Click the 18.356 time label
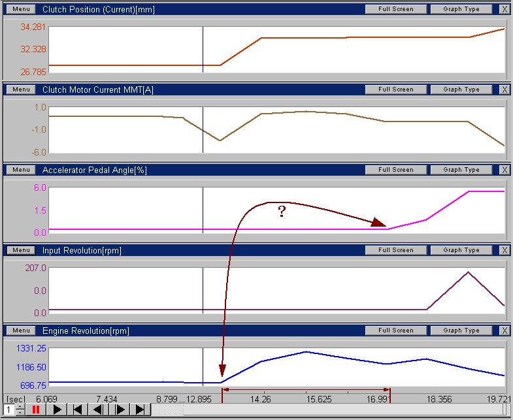The image size is (513, 420). pyautogui.click(x=439, y=399)
